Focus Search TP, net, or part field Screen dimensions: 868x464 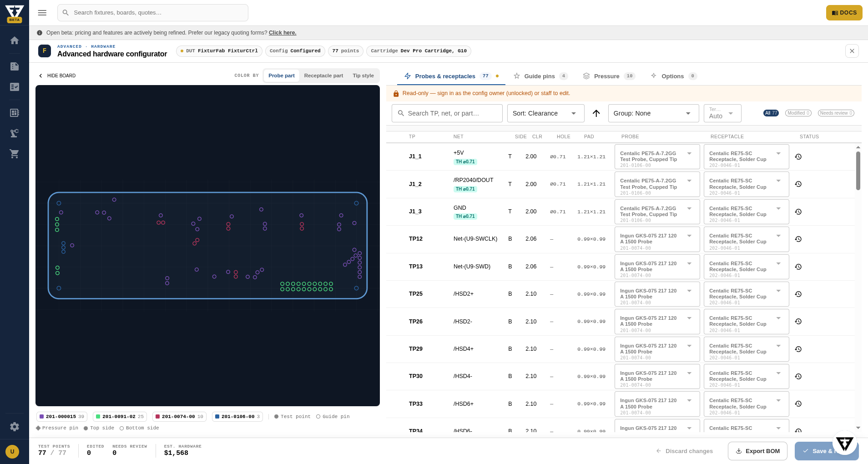coord(447,113)
